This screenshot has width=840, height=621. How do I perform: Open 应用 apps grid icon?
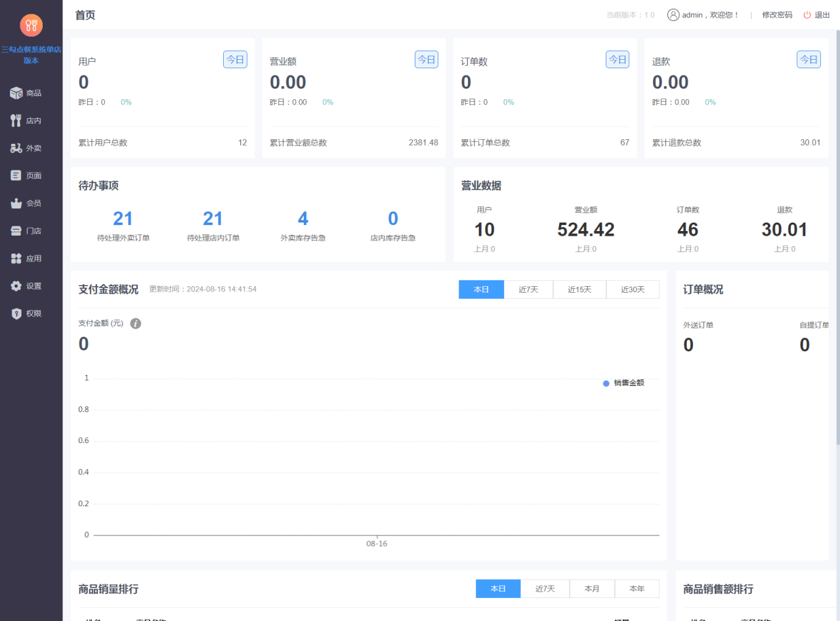pos(16,259)
